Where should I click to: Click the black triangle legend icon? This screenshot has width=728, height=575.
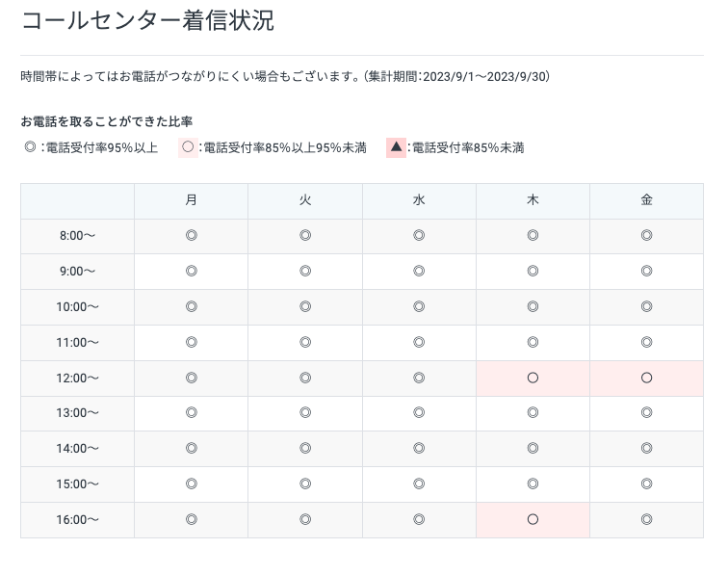396,147
